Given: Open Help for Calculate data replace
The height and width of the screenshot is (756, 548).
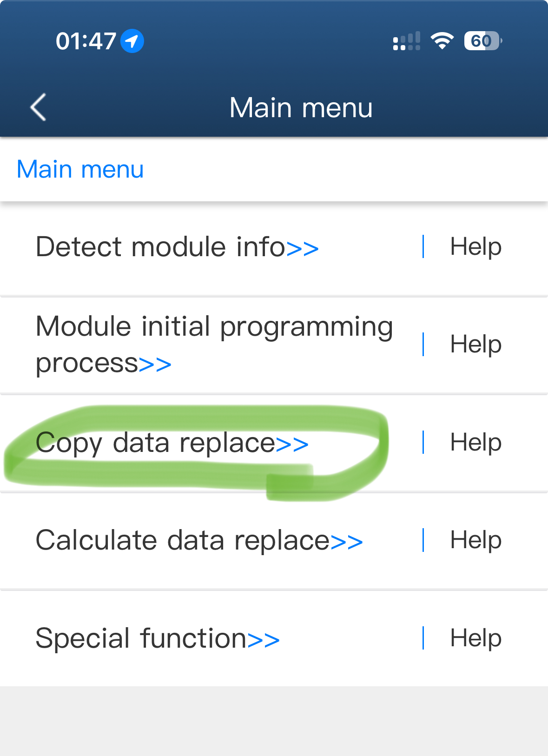Looking at the screenshot, I should coord(475,541).
